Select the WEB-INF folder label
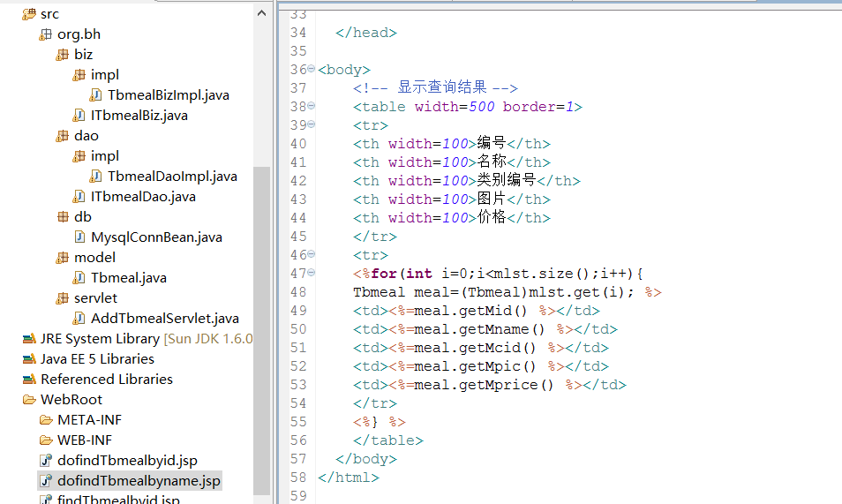842x504 pixels. point(85,440)
